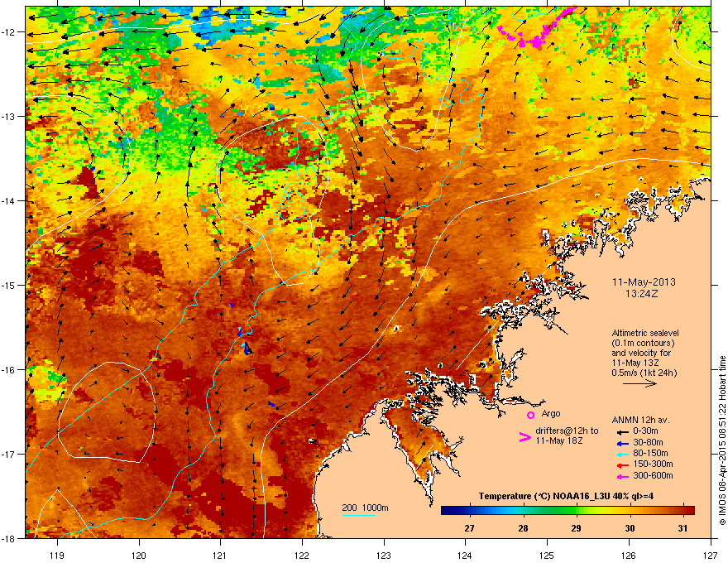Click the '300-600m' depth label
Viewport: 728px width, 563px height.
coord(653,476)
